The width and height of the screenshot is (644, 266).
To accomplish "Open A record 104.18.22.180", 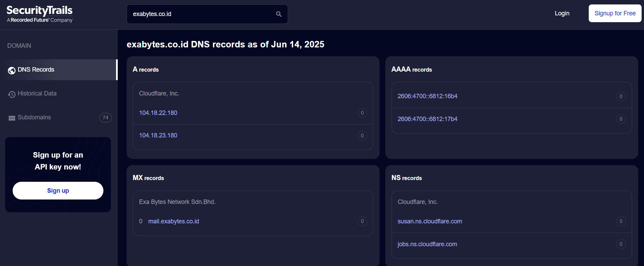I will coord(158,113).
